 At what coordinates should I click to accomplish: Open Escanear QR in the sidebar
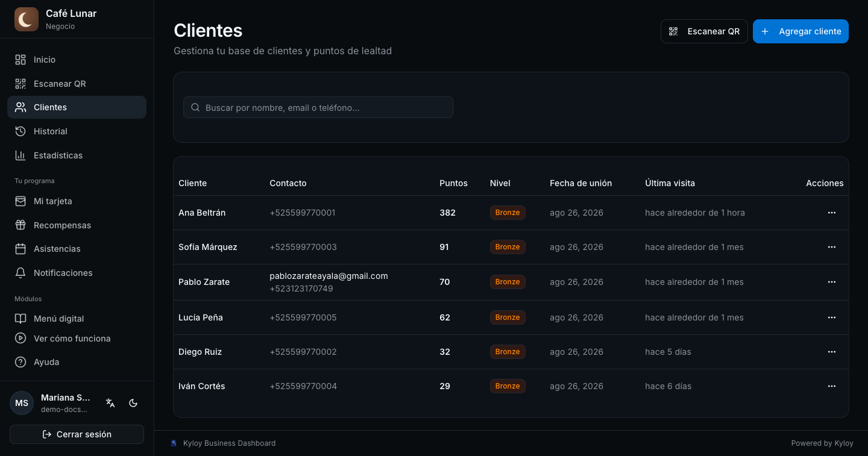(x=77, y=84)
